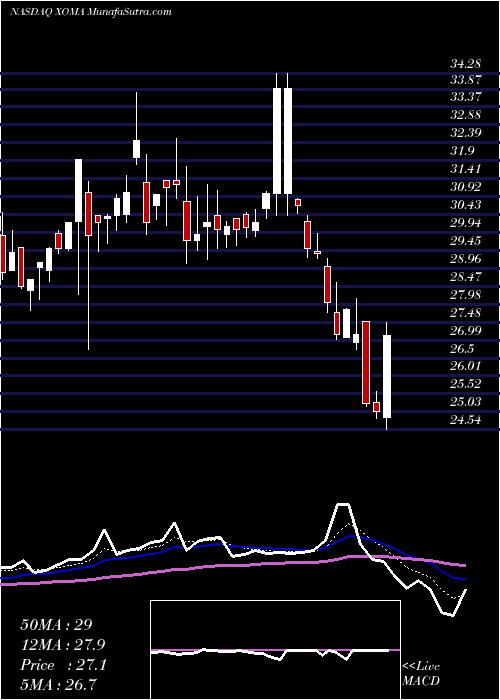500x700 pixels.
Task: Click the 27.98 price axis label
Action: tap(466, 294)
